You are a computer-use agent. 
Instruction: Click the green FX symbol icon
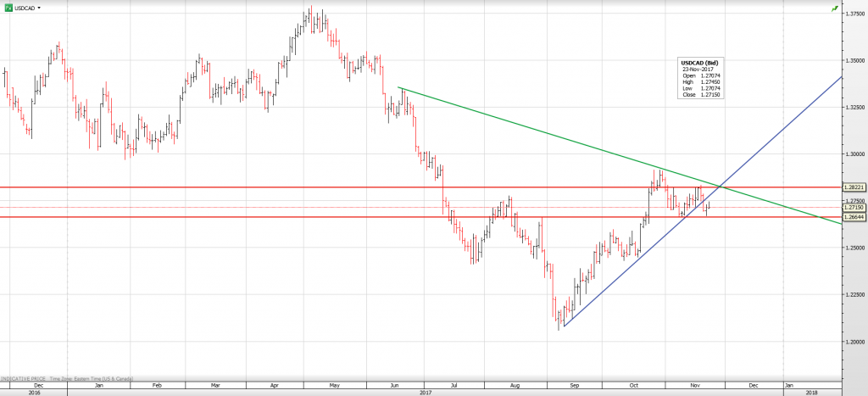8,7
